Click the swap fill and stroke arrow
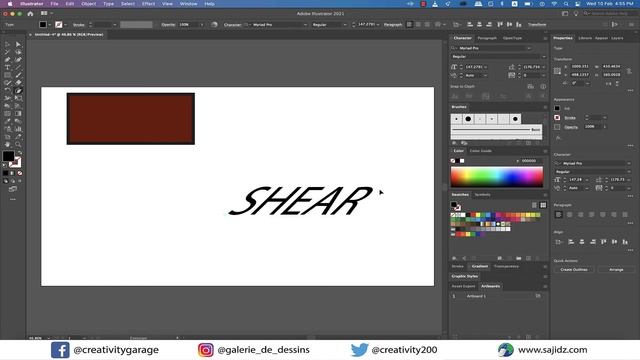This screenshot has height=360, width=640. (x=20, y=153)
